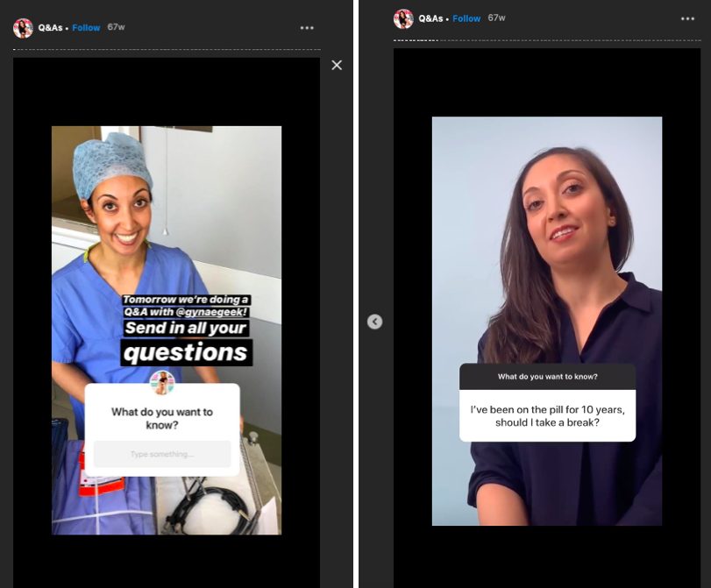Viewport: 711px width, 588px height.
Task: Tap the 'on the pill for 10 years' question
Action: 548,415
